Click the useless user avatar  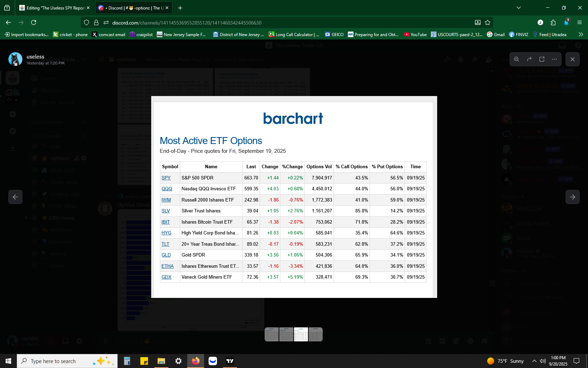tap(15, 59)
